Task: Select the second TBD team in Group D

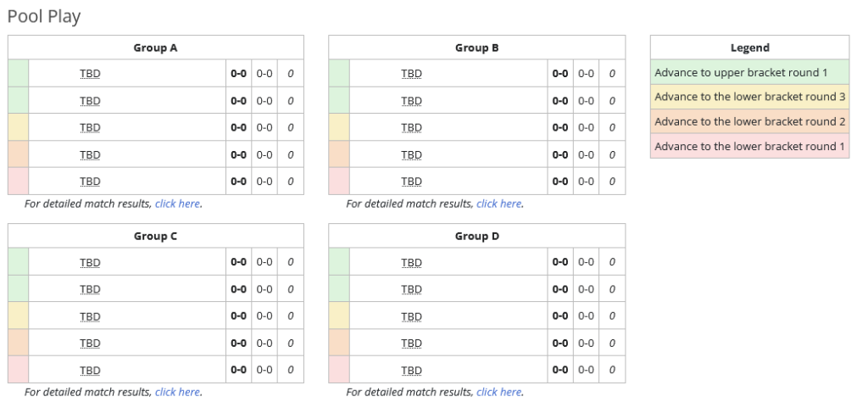Action: (x=411, y=289)
